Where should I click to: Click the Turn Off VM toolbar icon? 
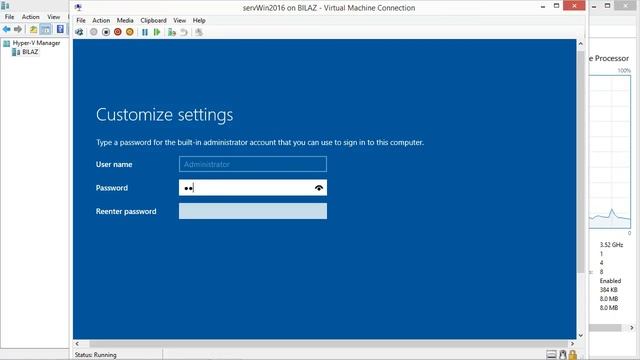click(x=106, y=32)
